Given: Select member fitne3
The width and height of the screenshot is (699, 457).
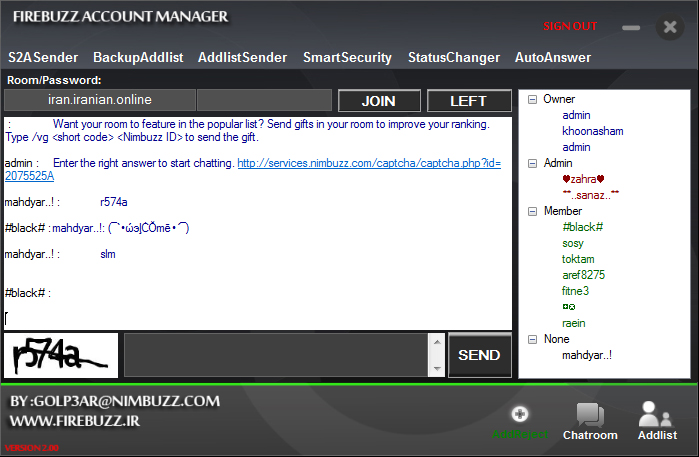Looking at the screenshot, I should (575, 291).
